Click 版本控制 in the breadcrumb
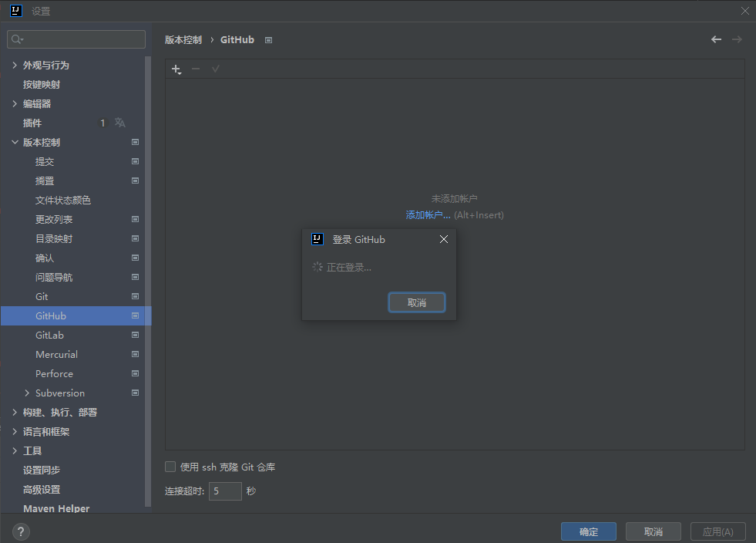Screen dimensions: 756x543 [x=183, y=40]
